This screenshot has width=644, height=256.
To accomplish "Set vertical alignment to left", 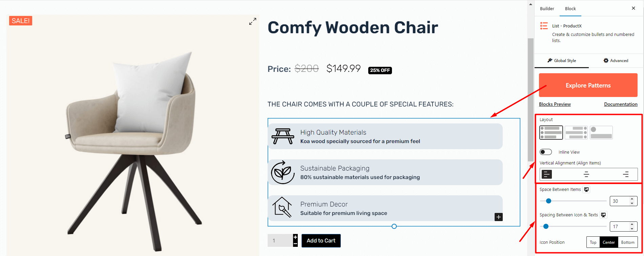I will pos(547,174).
